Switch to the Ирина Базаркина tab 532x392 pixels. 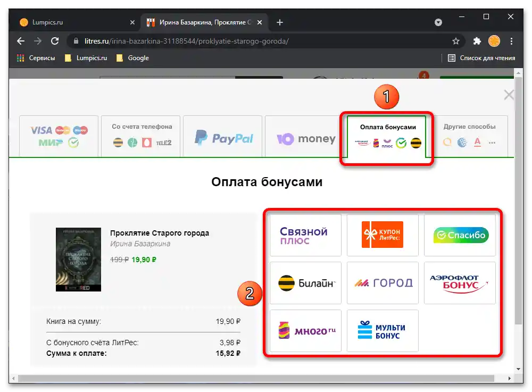coord(204,22)
